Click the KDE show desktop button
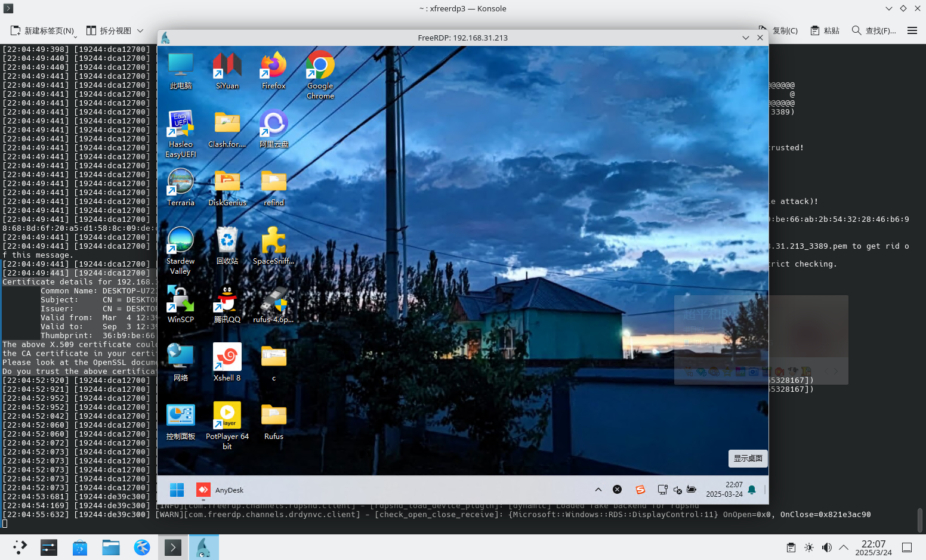The height and width of the screenshot is (560, 926). pos(907,547)
